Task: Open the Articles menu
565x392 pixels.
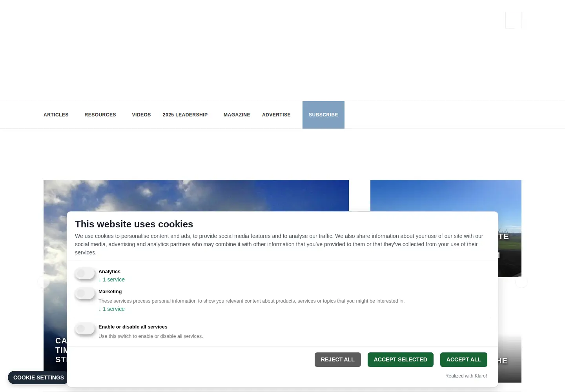Action: pos(56,115)
